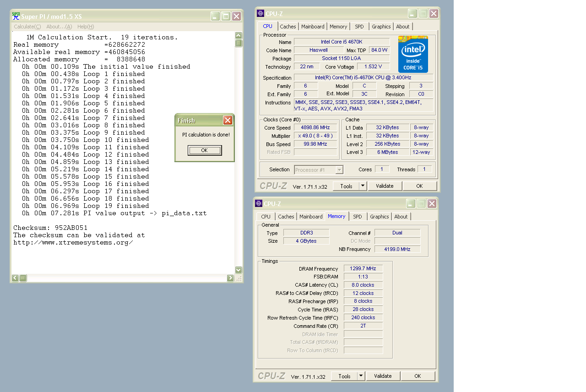Click OK in top CPU-Z window
The image size is (586, 392).
click(x=419, y=186)
